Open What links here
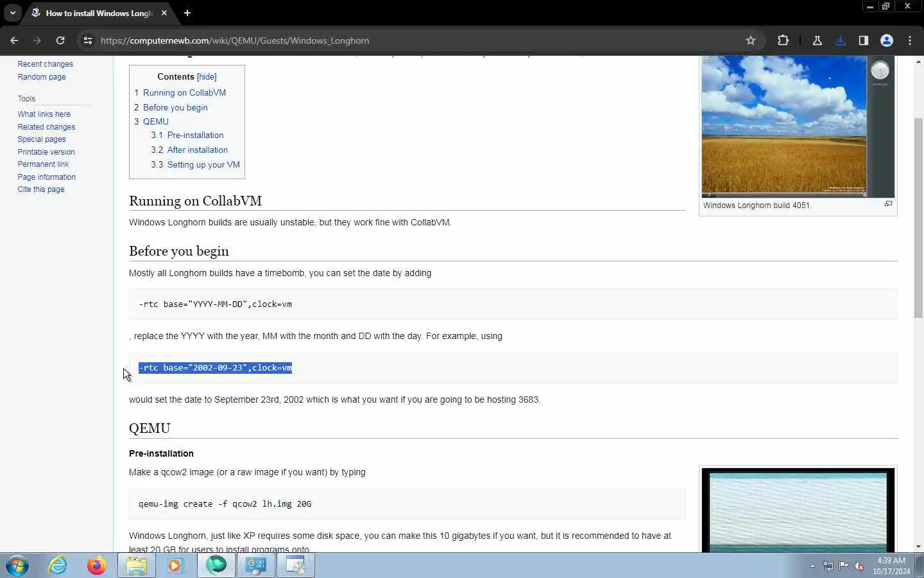Viewport: 924px width, 578px height. [44, 114]
